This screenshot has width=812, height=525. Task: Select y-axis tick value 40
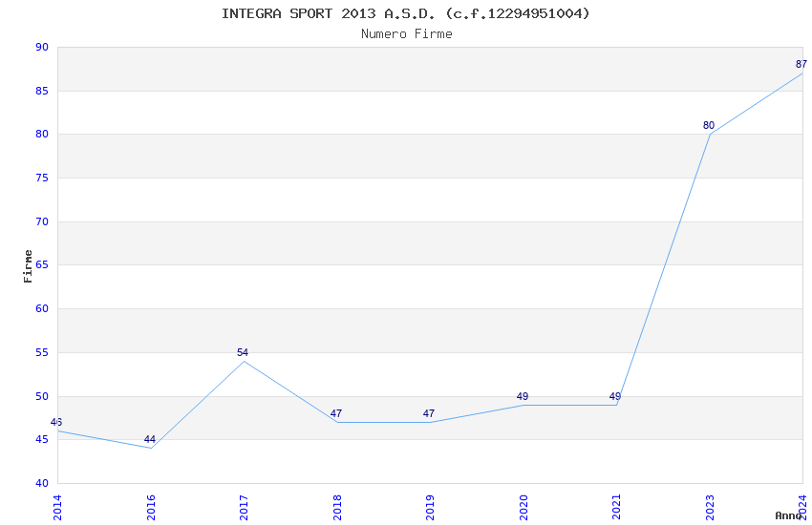point(42,484)
